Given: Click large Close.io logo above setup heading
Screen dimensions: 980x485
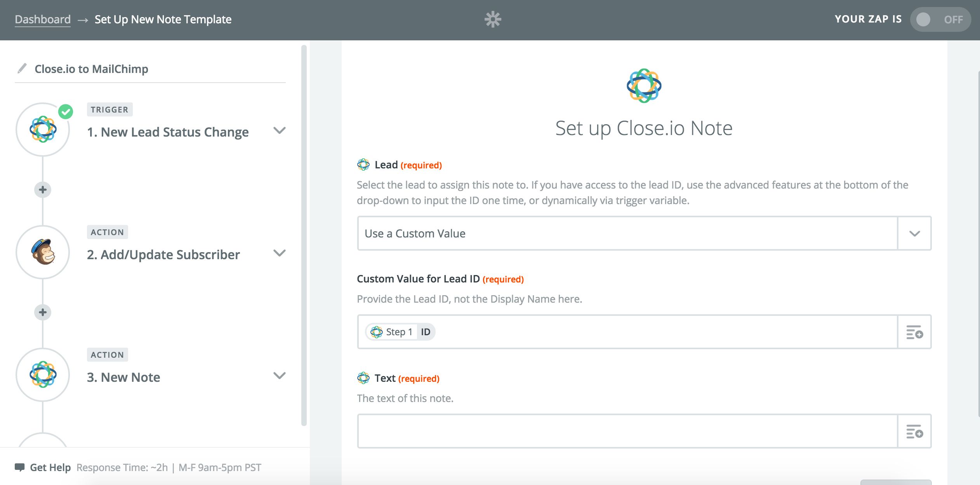Looking at the screenshot, I should pyautogui.click(x=644, y=86).
